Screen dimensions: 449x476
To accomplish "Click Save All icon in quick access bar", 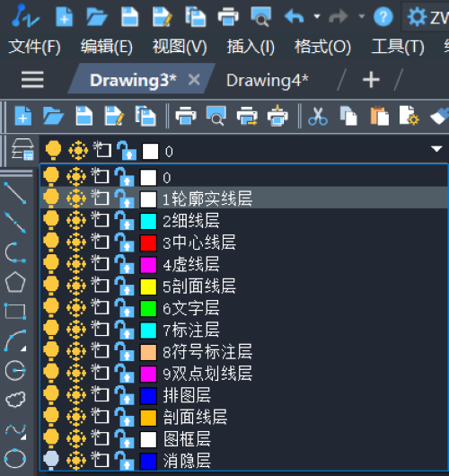I will pos(195,17).
